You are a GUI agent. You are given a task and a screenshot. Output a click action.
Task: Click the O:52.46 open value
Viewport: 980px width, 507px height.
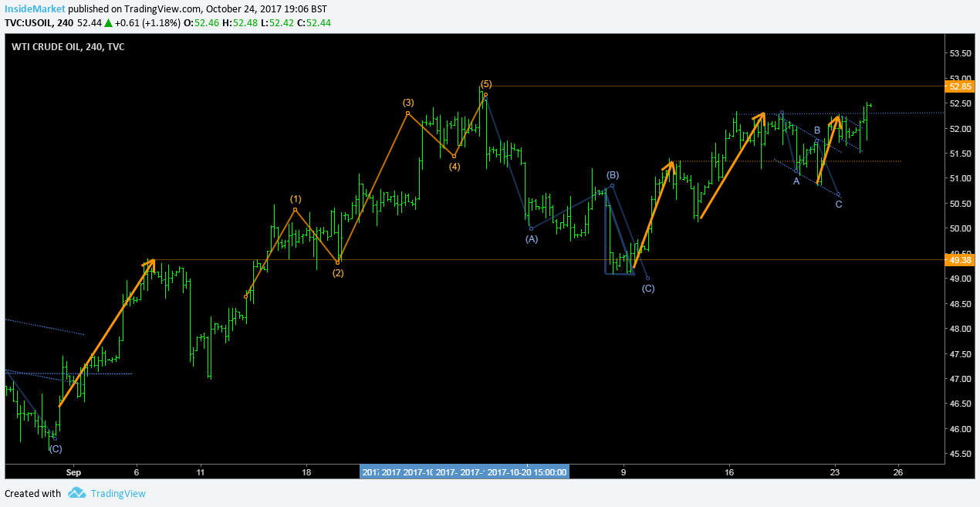coord(200,22)
